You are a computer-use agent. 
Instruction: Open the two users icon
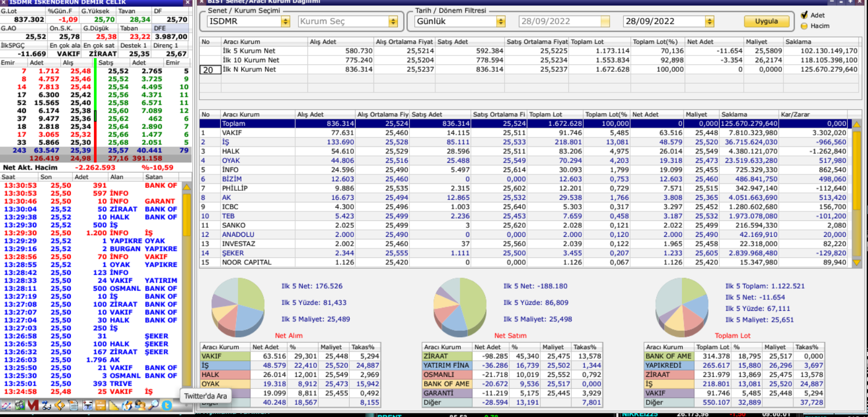pyautogui.click(x=140, y=405)
